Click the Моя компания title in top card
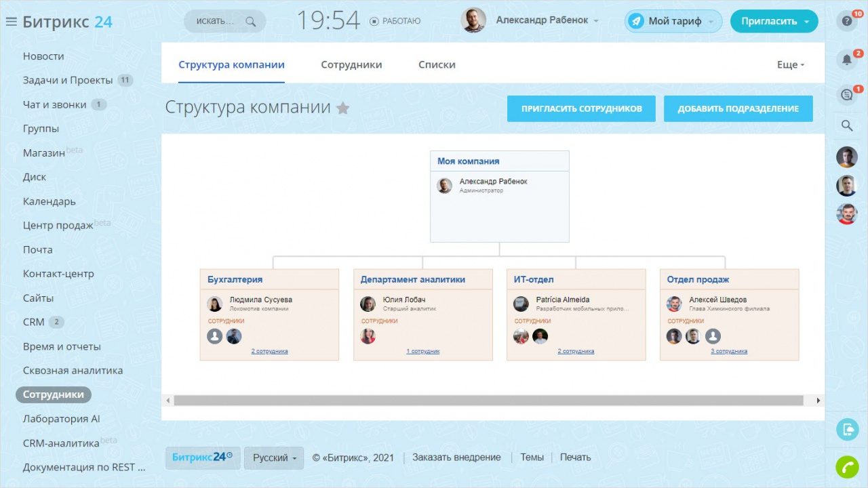 click(468, 161)
